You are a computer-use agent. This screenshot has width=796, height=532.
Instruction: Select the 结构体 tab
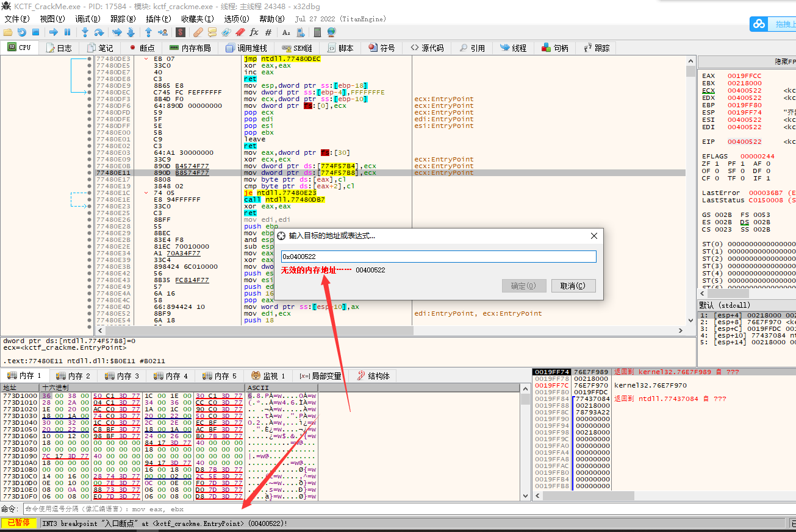373,376
